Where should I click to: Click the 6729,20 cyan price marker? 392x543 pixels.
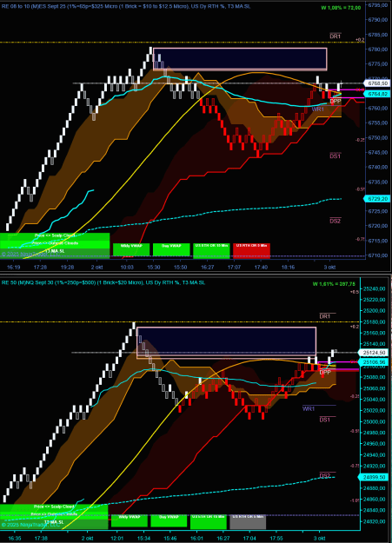click(x=376, y=199)
